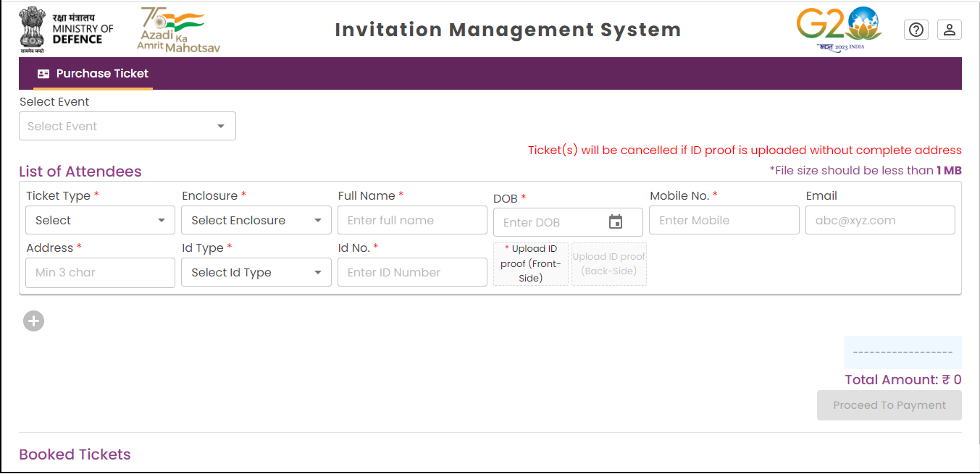Click the Azadi Ka Amrit Mahotsav logo
The image size is (980, 474).
click(178, 30)
